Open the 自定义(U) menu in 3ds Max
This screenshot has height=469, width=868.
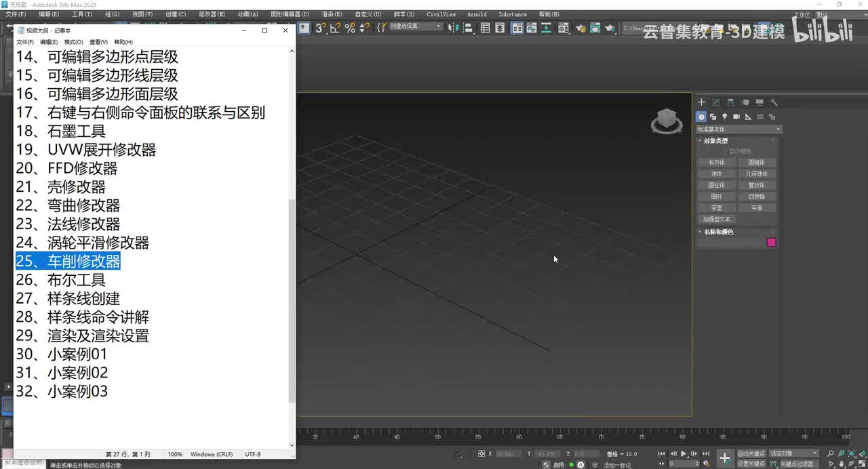click(x=368, y=14)
